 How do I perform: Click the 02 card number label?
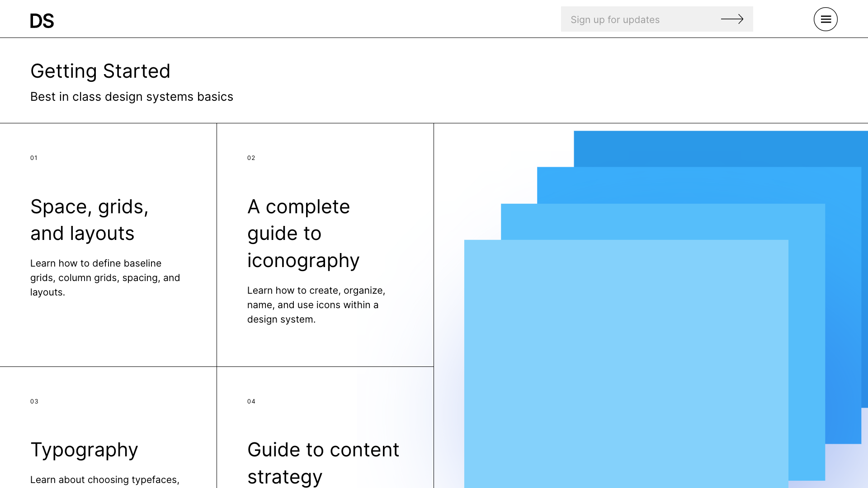[x=251, y=158]
